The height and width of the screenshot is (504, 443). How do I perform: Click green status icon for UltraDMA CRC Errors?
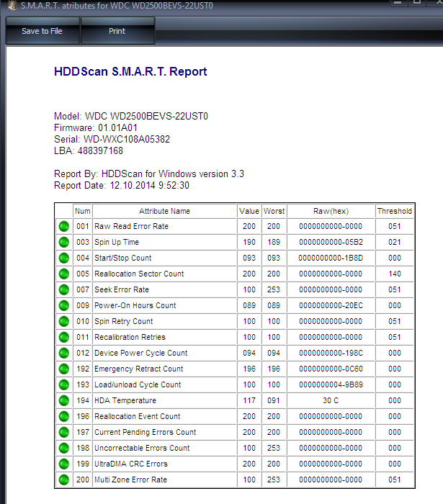pyautogui.click(x=64, y=464)
